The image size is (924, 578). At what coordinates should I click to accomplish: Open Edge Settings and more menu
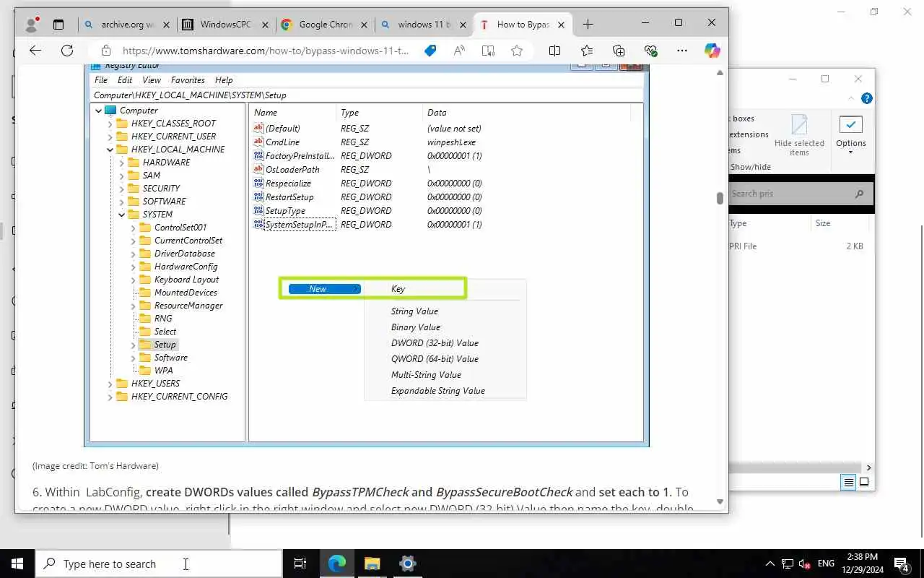[x=682, y=51]
